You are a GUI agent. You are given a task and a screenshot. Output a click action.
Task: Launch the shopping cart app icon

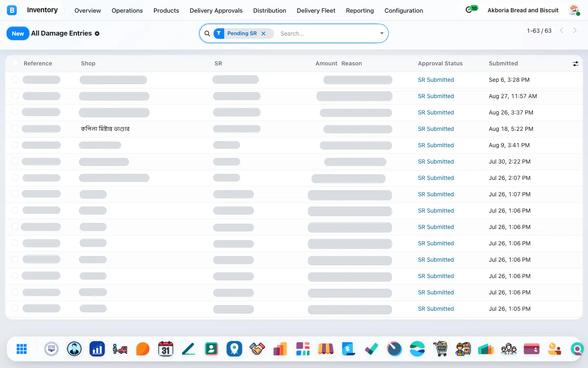pyautogui.click(x=440, y=349)
